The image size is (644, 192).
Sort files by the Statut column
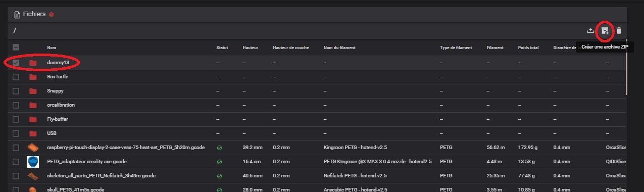click(222, 47)
